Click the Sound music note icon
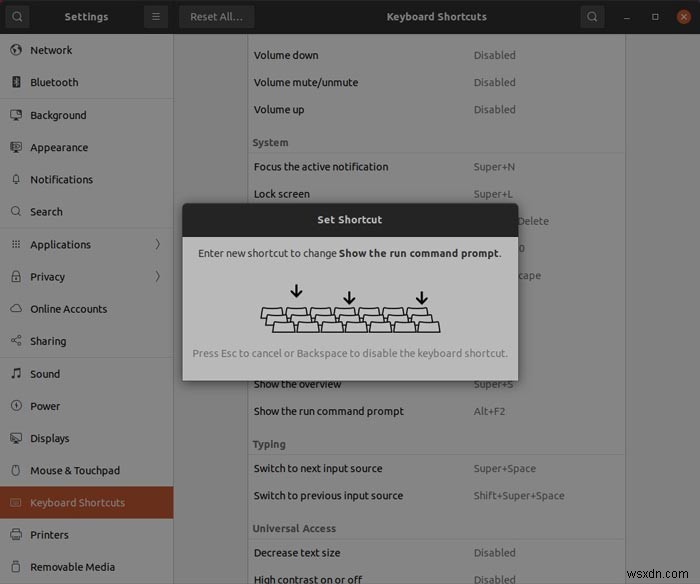Viewport: 700px width, 584px height. coord(16,373)
